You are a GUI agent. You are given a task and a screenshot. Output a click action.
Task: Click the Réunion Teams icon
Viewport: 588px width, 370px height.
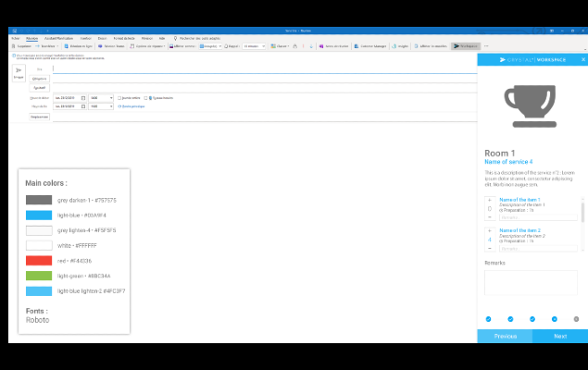point(100,46)
